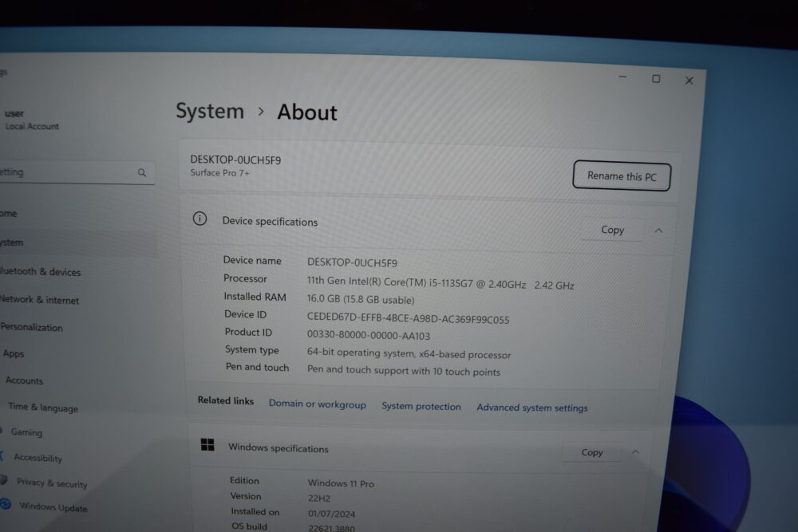
Task: Click Rename this PC button
Action: coord(622,176)
